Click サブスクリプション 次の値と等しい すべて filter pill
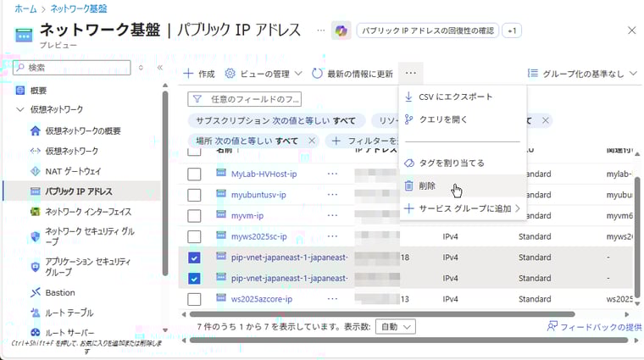Screen dimensions: 644x360 coord(276,120)
